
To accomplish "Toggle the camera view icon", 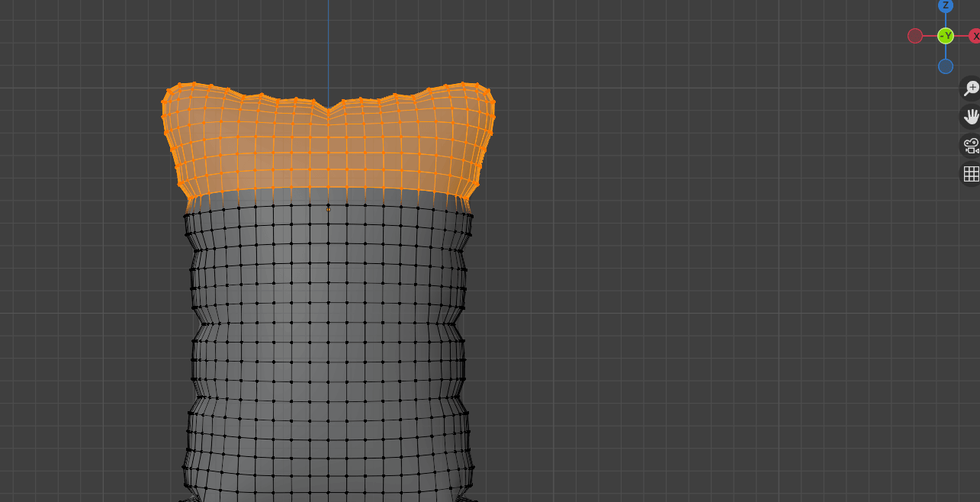I will (971, 145).
